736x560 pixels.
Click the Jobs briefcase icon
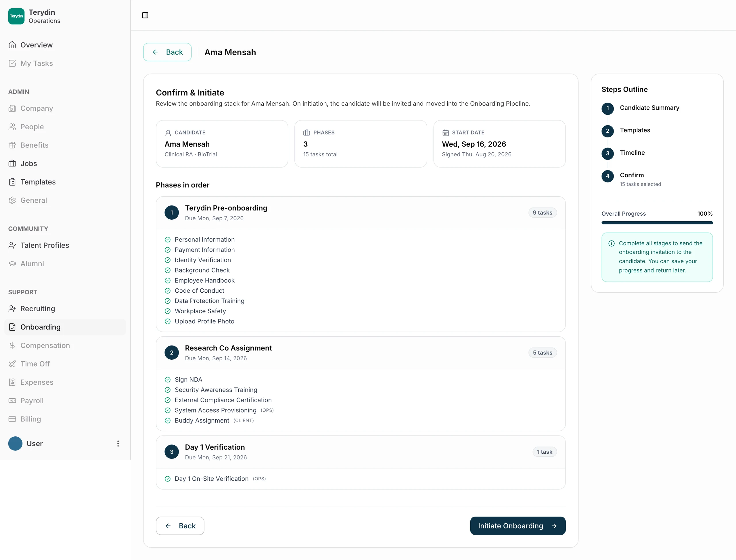click(12, 163)
